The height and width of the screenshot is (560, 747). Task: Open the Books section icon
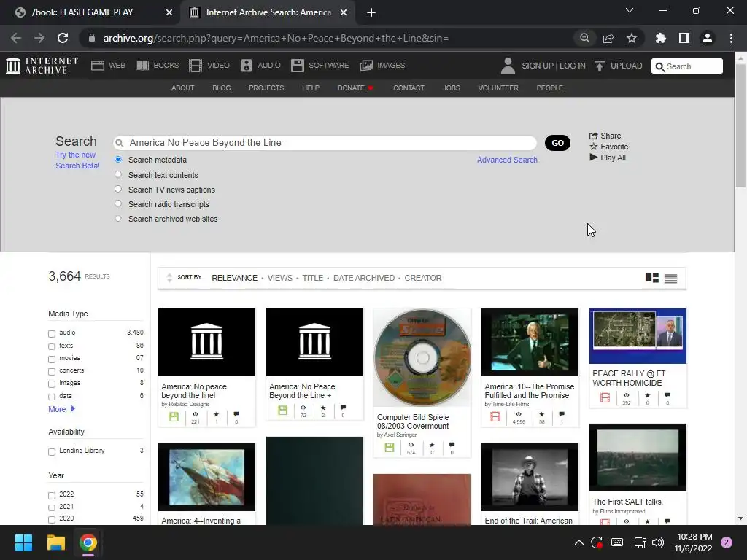coord(142,66)
